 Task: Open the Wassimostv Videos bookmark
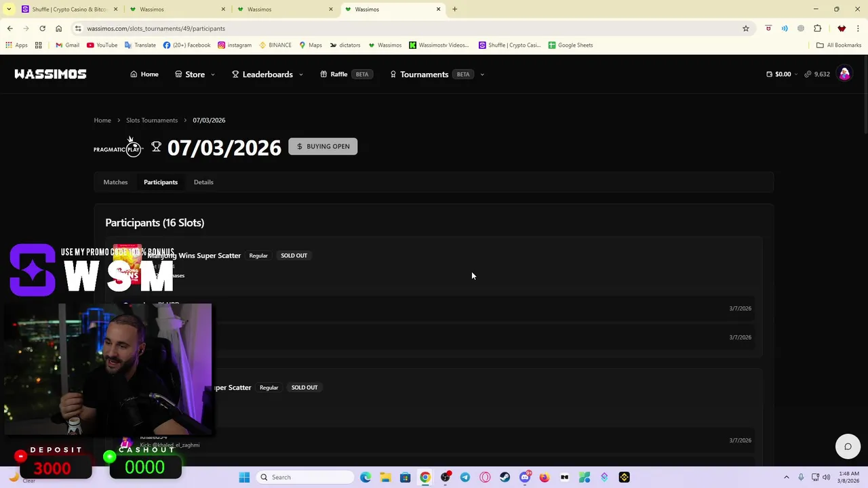pos(439,45)
